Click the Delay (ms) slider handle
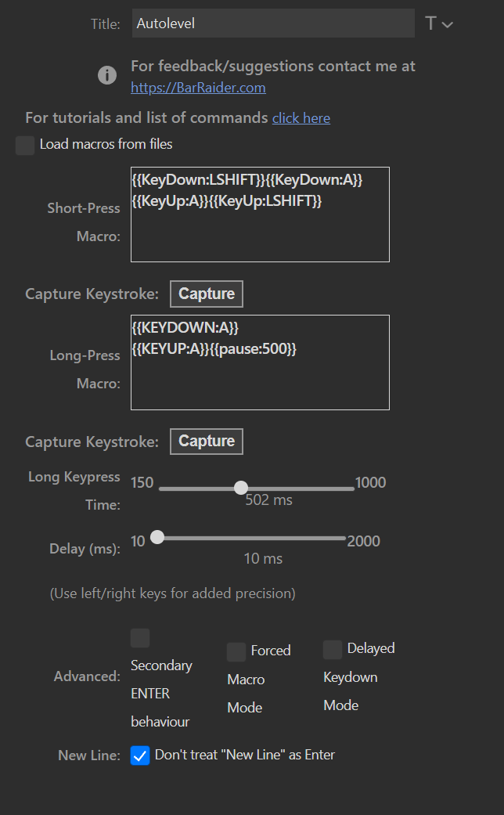 pyautogui.click(x=157, y=537)
